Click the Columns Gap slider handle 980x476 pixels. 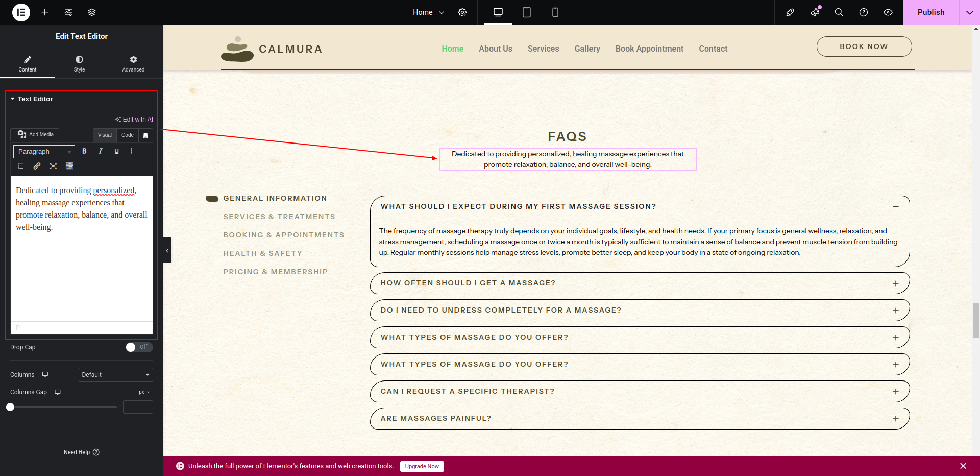[x=10, y=407]
